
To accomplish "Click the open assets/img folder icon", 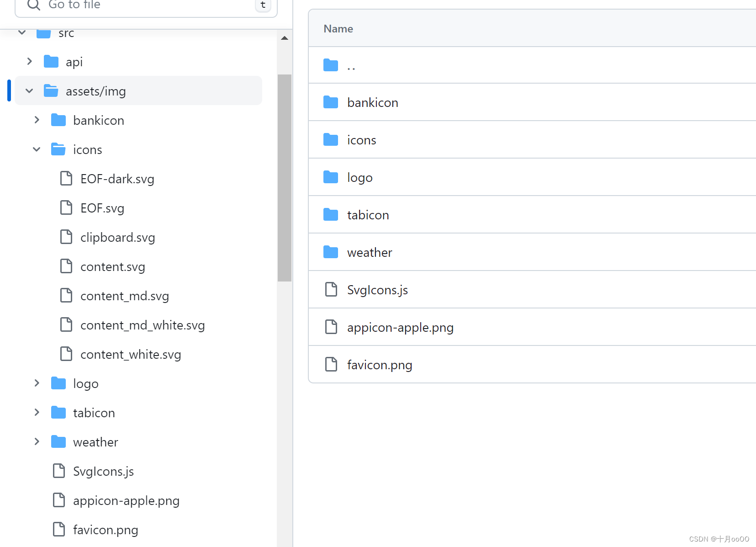I will click(51, 90).
